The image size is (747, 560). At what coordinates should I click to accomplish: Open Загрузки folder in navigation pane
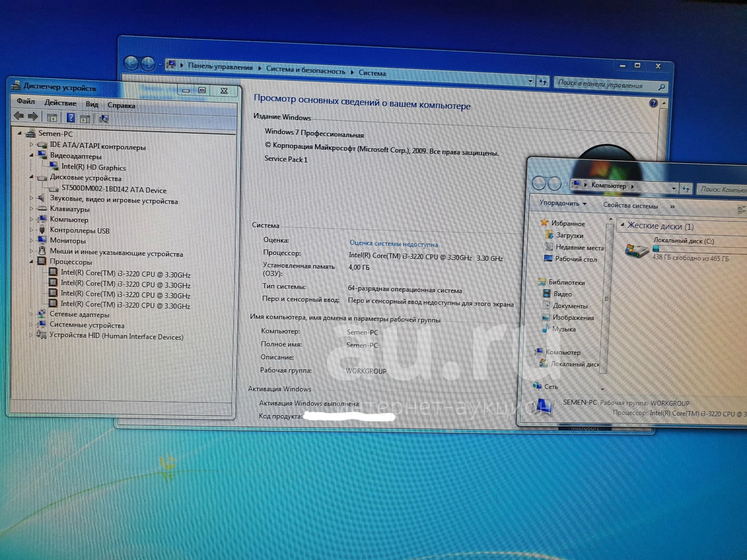coord(569,235)
